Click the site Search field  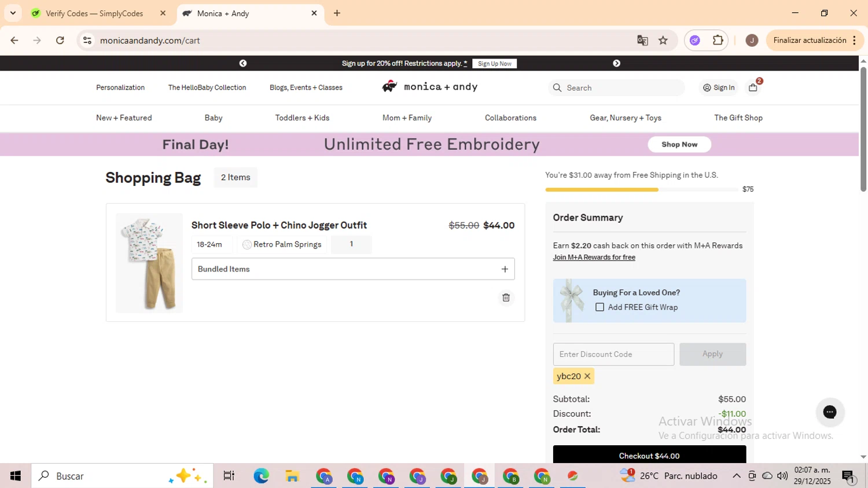[616, 88]
